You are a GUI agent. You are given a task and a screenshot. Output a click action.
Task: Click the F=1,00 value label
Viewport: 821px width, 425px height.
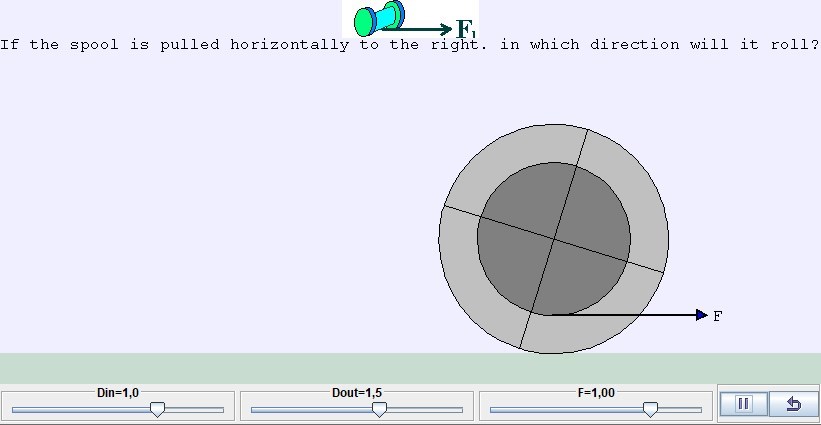[x=596, y=393]
